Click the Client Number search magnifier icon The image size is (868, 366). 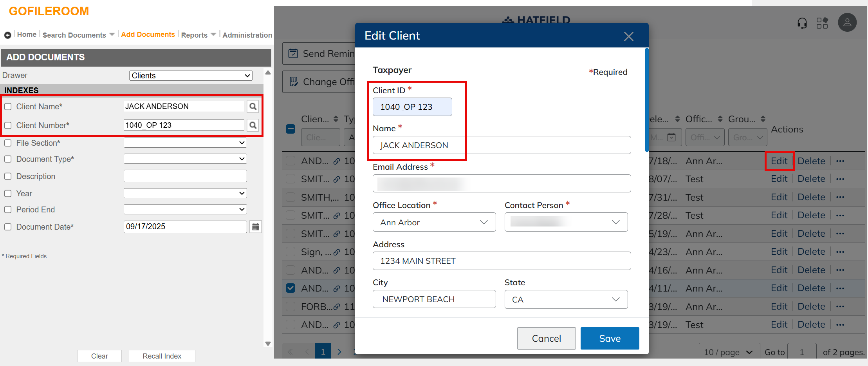click(253, 125)
